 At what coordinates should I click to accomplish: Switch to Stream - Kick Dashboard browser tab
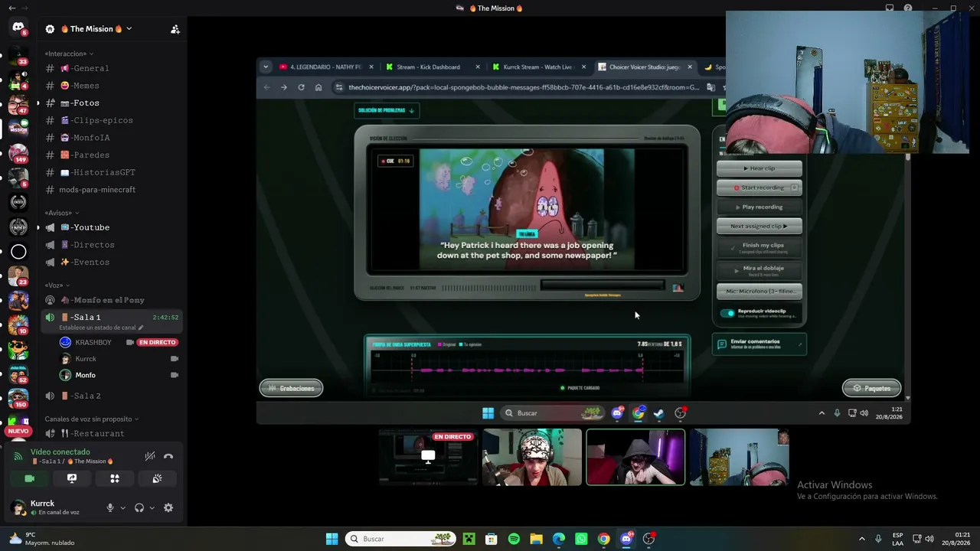point(429,67)
